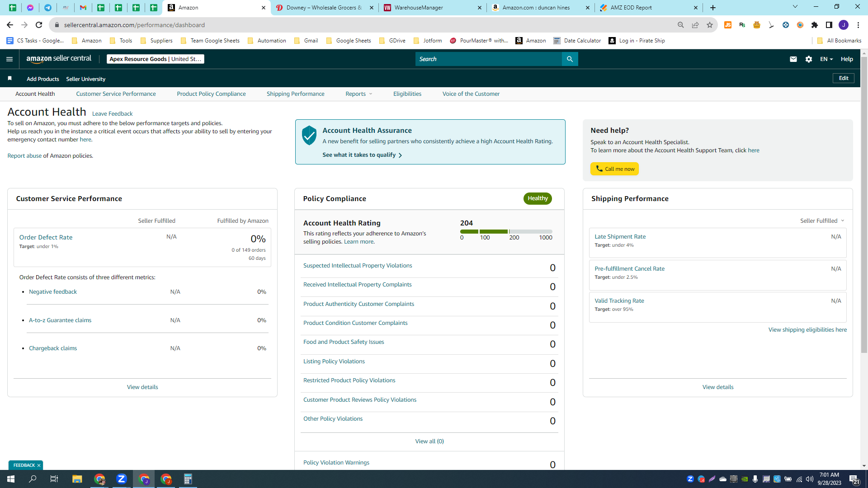Screen dimensions: 868x488
Task: Open the Suppliers bookmarks folder
Action: [156, 41]
